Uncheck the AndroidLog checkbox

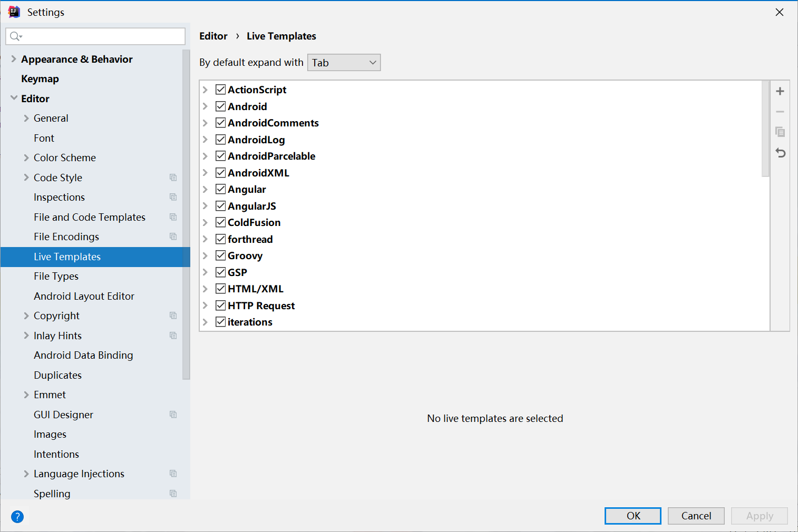[x=221, y=140]
